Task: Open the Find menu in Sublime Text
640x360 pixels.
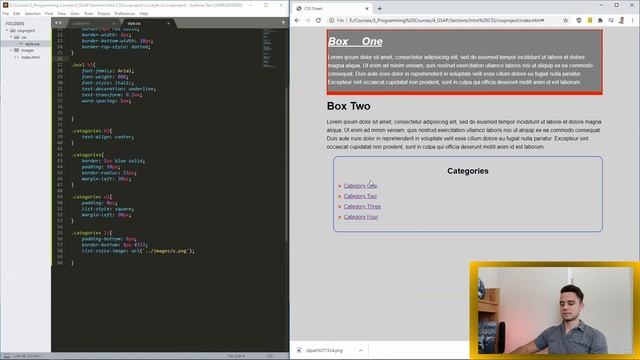Action: click(49, 13)
